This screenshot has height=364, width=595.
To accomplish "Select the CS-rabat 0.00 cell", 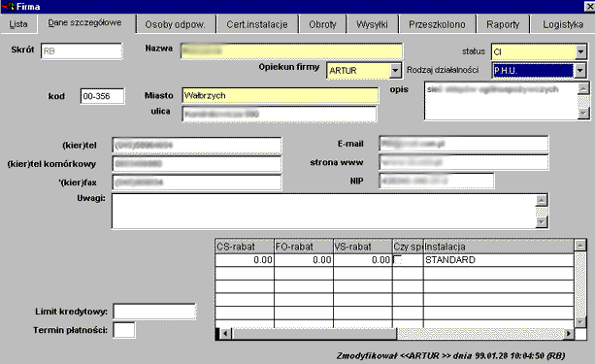I will point(245,260).
